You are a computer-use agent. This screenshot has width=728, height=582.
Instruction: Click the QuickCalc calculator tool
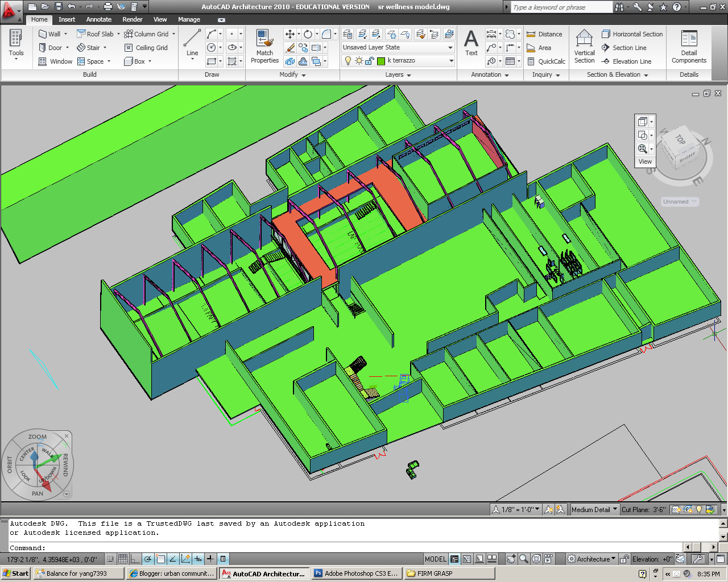[546, 61]
